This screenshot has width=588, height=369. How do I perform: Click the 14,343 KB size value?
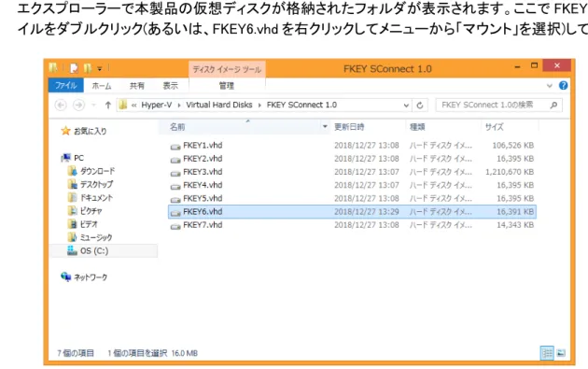point(515,225)
